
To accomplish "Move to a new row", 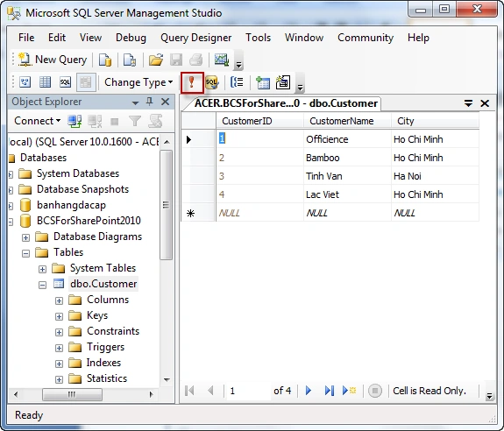I will click(349, 391).
